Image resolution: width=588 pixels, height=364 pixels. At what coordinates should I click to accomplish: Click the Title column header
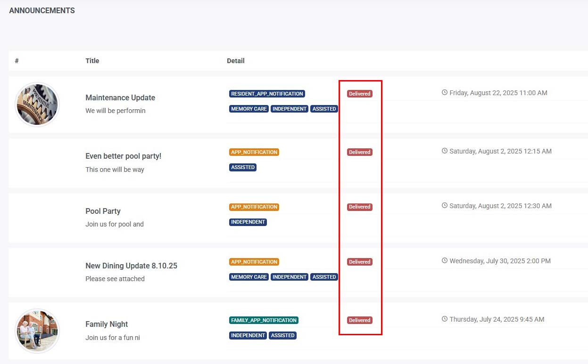(92, 61)
